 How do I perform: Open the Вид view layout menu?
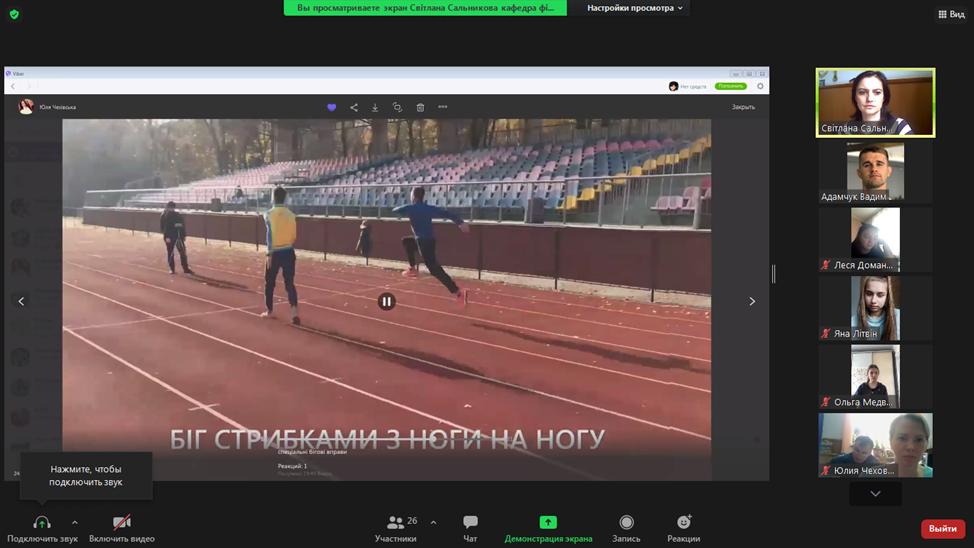click(950, 14)
